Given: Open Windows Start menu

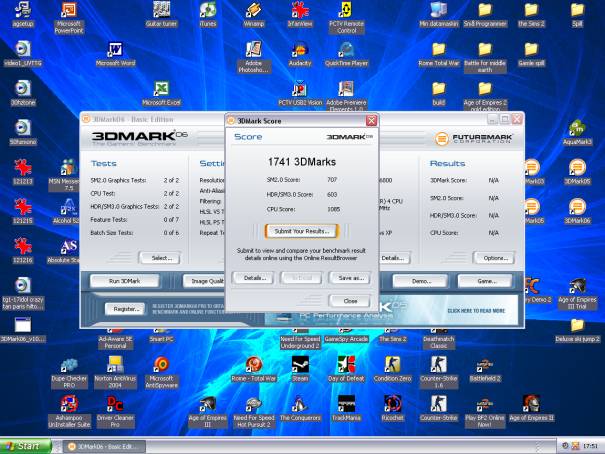Looking at the screenshot, I should [x=26, y=446].
